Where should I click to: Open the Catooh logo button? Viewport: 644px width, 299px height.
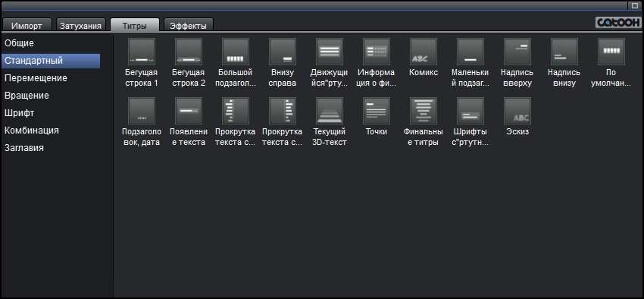pos(617,23)
